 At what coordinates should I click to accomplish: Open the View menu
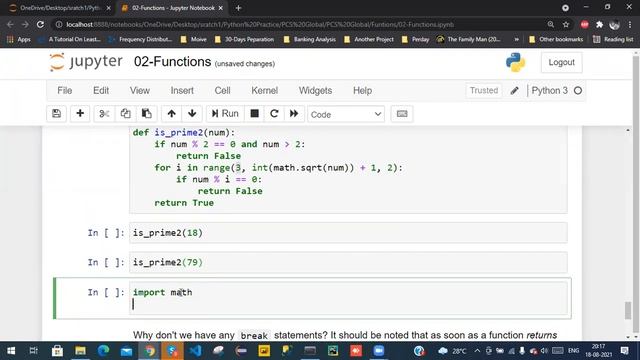click(140, 91)
